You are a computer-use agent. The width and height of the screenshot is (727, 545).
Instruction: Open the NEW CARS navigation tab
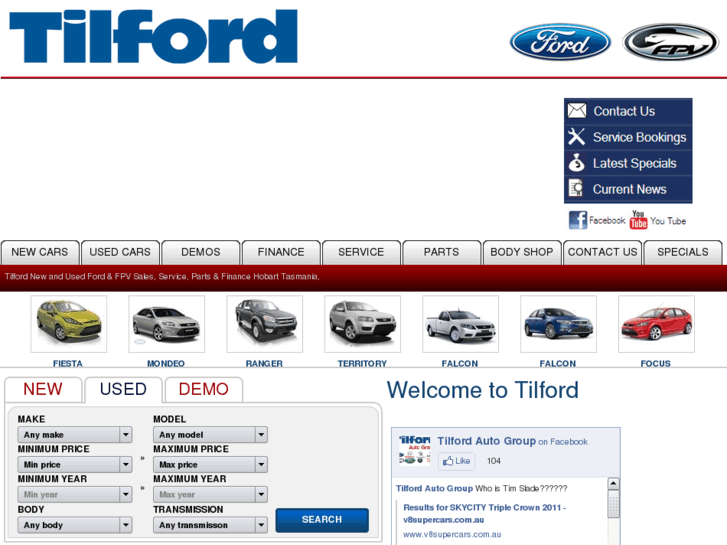[x=40, y=252]
